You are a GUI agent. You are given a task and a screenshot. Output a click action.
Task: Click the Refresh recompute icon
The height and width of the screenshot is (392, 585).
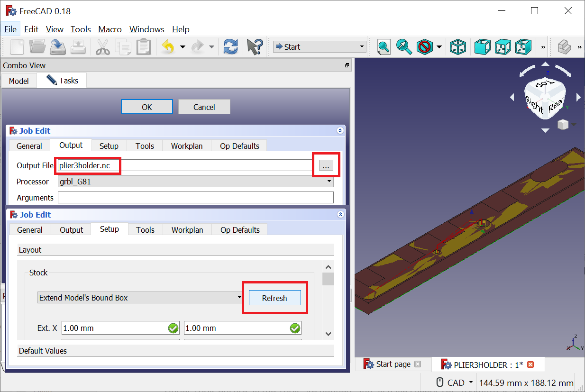click(x=230, y=47)
